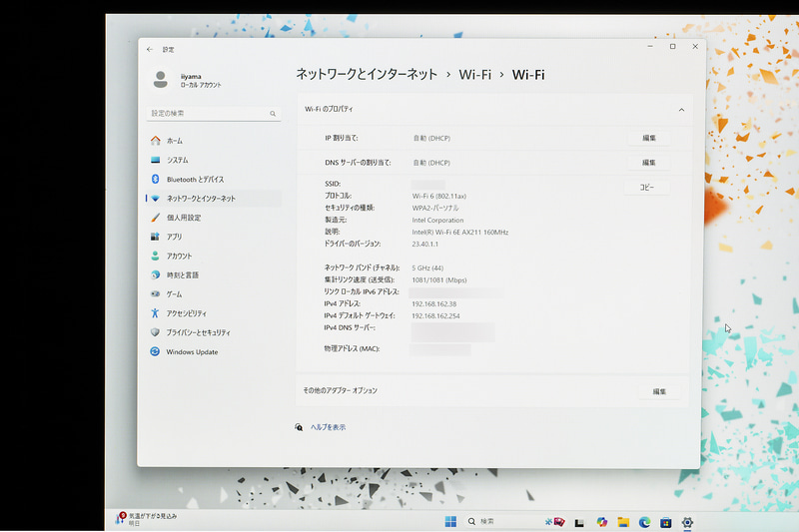Click 編集 for IP 割り当て
This screenshot has width=799, height=532.
click(x=648, y=138)
